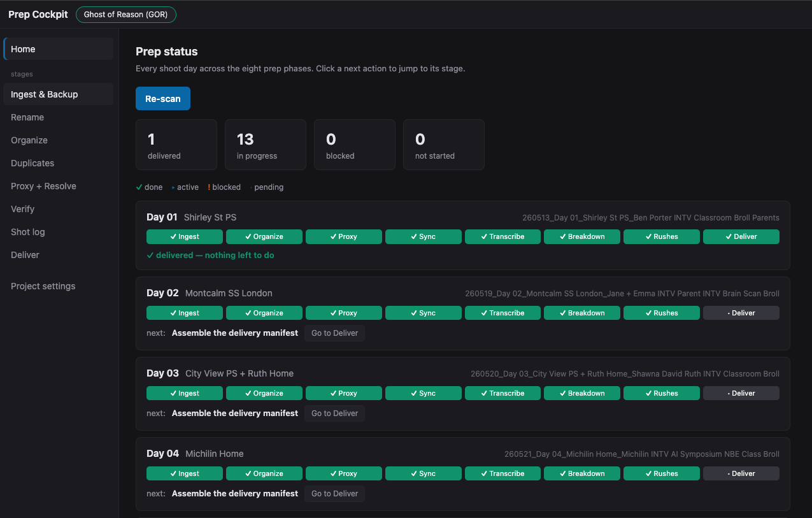Click the 'blocked' legend entry
This screenshot has width=812, height=518.
click(x=224, y=187)
